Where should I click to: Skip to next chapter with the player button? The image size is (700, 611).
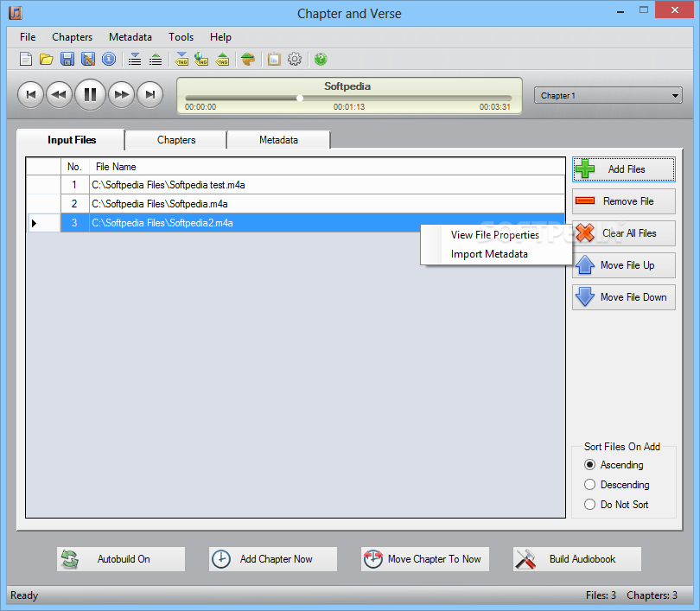pos(150,94)
